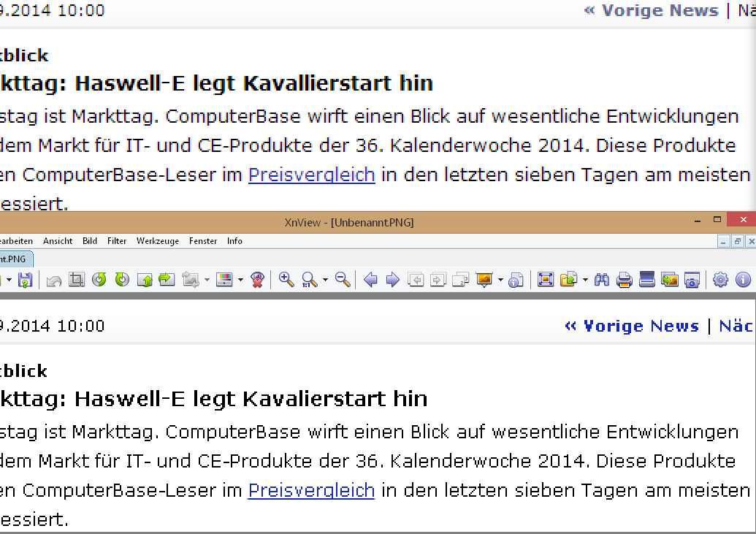Open the Info menu

pos(234,241)
